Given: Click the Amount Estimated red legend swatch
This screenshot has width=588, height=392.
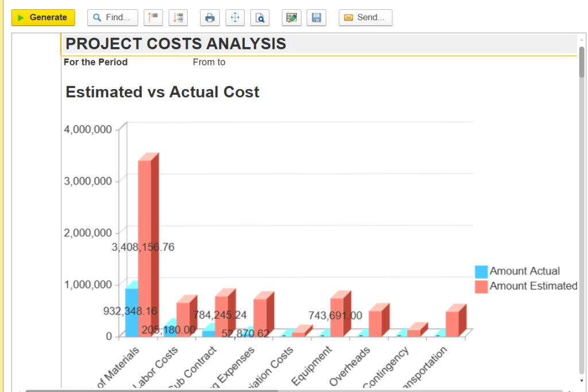Looking at the screenshot, I should coord(481,286).
